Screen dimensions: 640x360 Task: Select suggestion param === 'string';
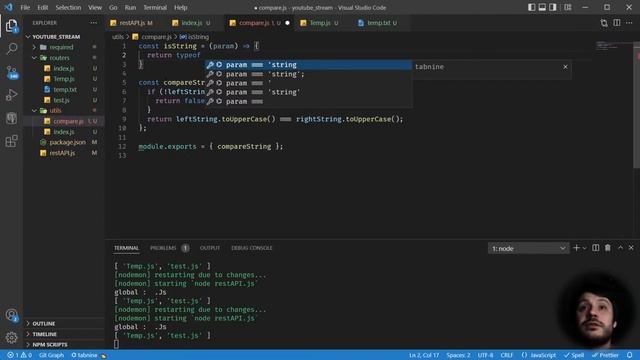pos(308,74)
